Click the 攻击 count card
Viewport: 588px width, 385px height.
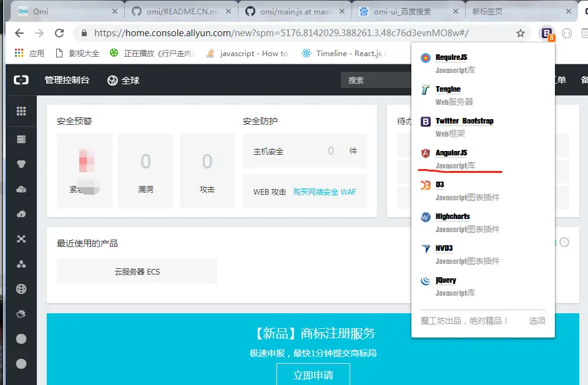207,170
